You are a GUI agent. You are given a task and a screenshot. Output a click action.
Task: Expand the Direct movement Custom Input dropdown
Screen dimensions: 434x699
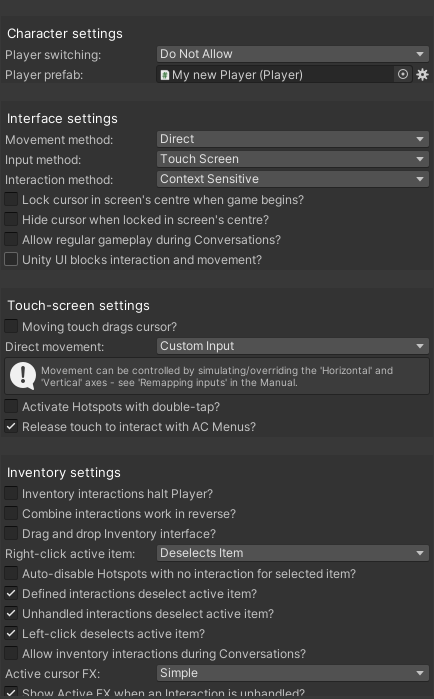293,346
